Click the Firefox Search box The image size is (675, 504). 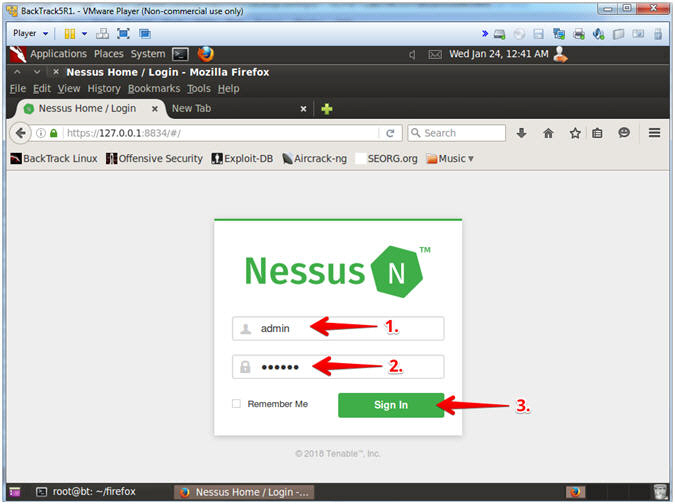point(457,133)
